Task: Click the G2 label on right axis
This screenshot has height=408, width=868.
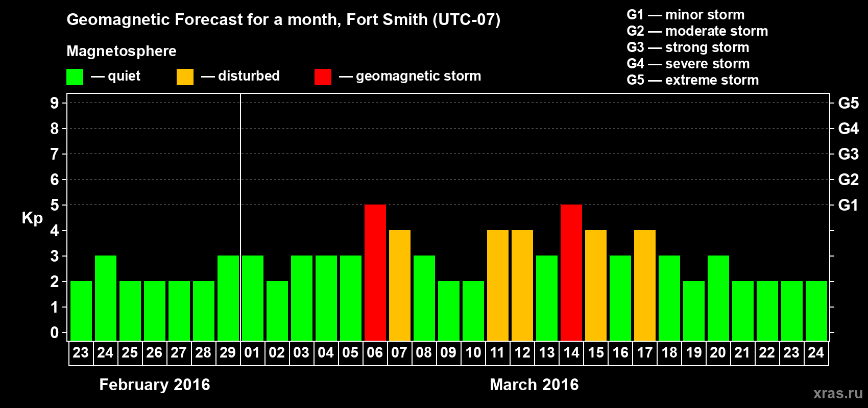Action: [x=849, y=180]
